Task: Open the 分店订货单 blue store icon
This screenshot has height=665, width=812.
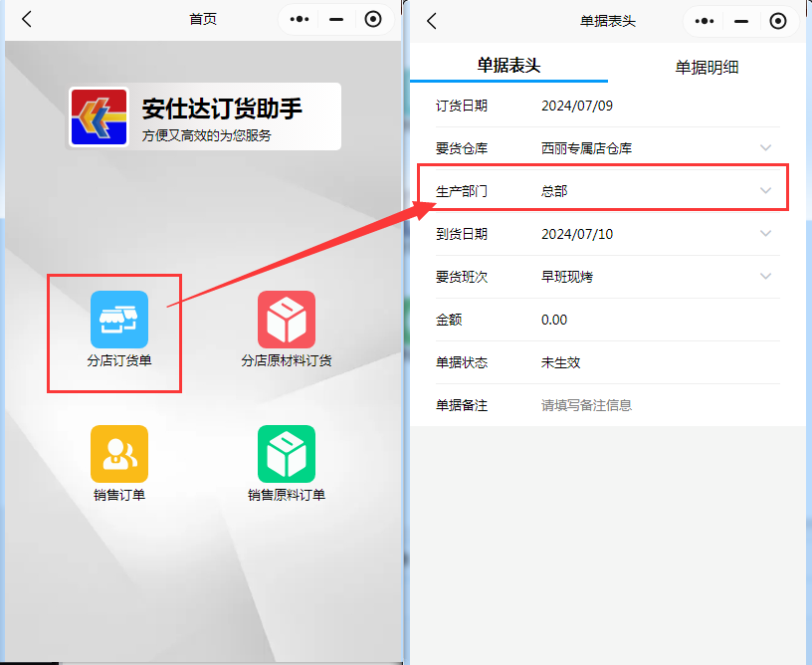Action: tap(119, 319)
